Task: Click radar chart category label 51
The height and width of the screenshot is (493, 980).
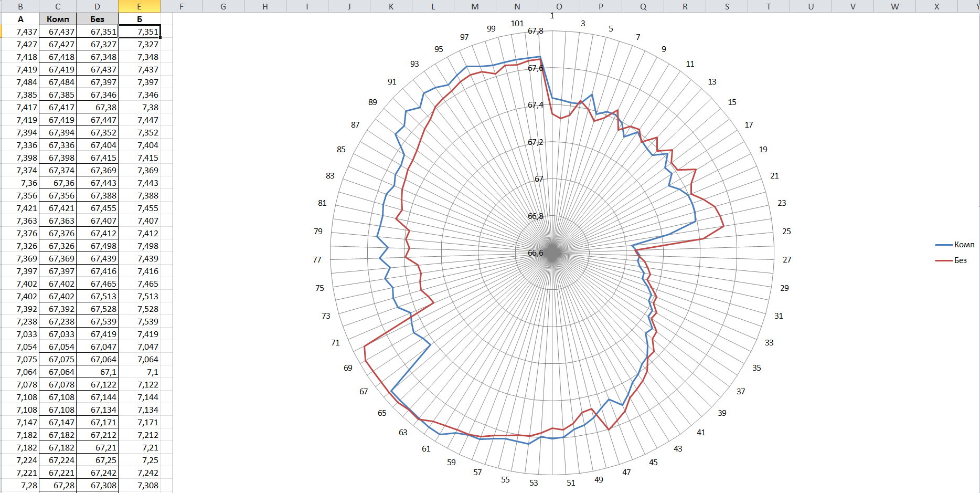Action: coord(571,483)
